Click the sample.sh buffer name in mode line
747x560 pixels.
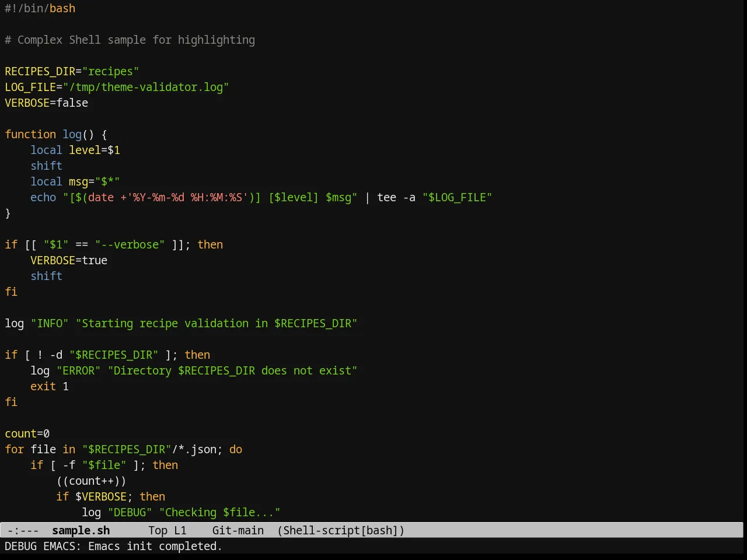(x=81, y=530)
